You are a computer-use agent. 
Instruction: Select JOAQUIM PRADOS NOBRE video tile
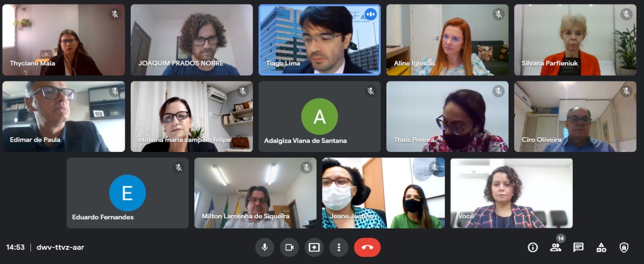point(192,40)
